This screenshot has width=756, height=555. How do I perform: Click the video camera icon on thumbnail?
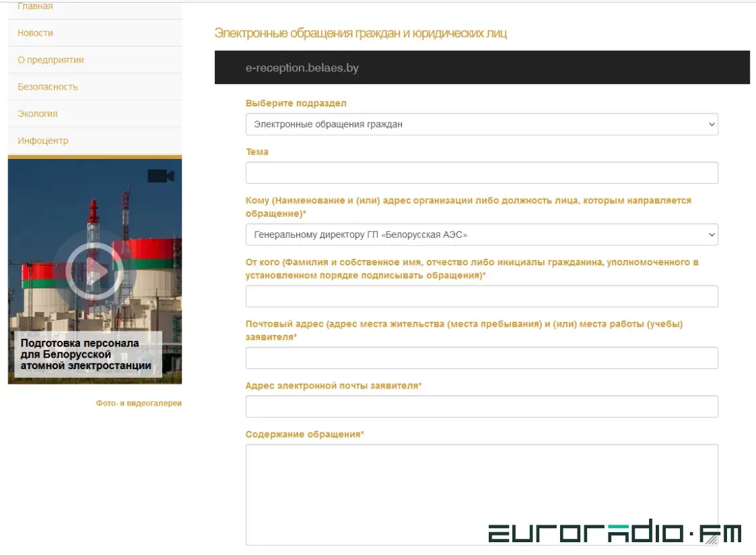160,176
